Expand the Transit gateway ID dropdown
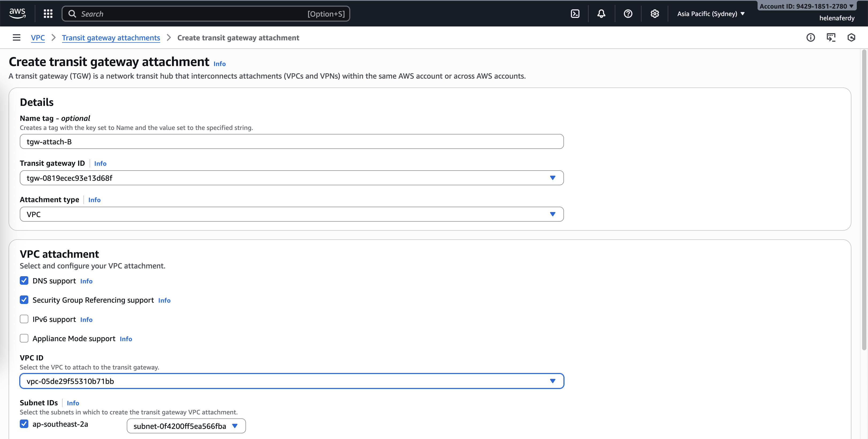868x439 pixels. click(291, 178)
